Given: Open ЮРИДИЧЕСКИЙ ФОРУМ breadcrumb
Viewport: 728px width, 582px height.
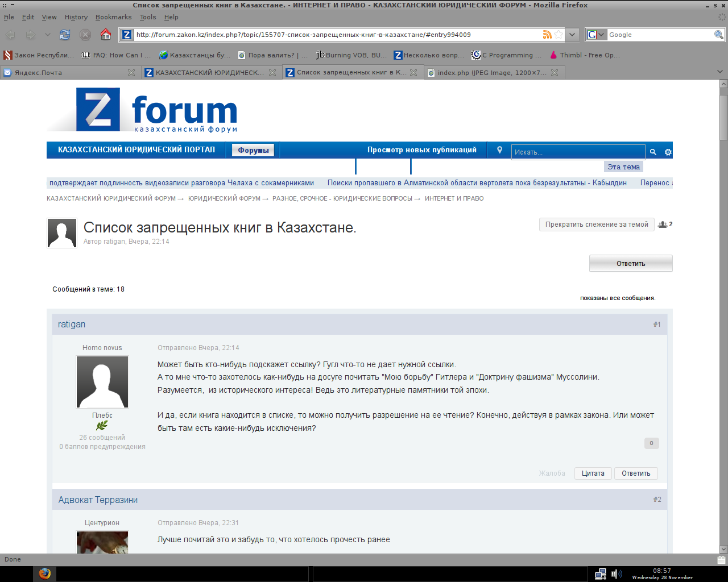Looking at the screenshot, I should tap(224, 198).
